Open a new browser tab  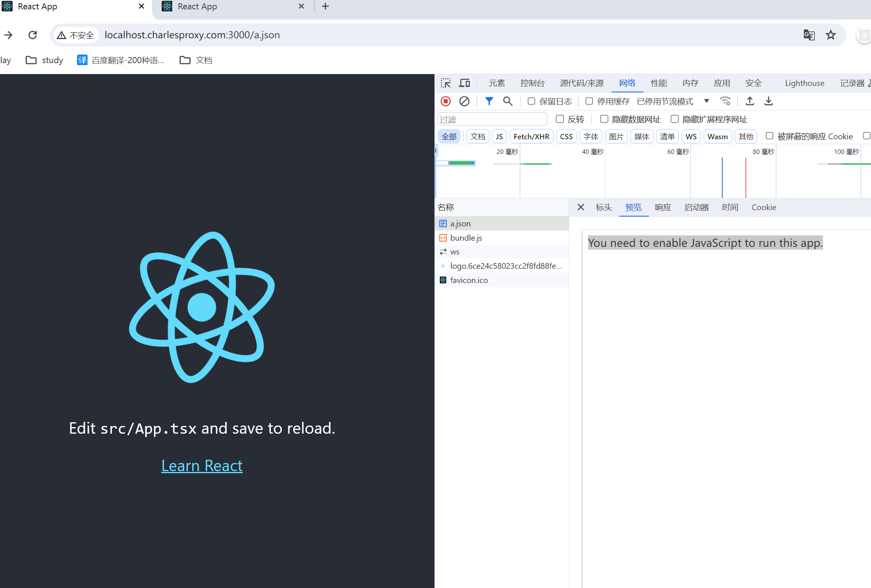[325, 6]
